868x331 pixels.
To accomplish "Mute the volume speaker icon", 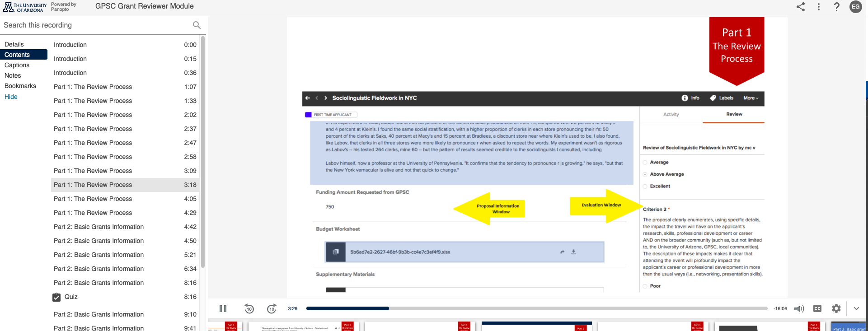I will (799, 308).
